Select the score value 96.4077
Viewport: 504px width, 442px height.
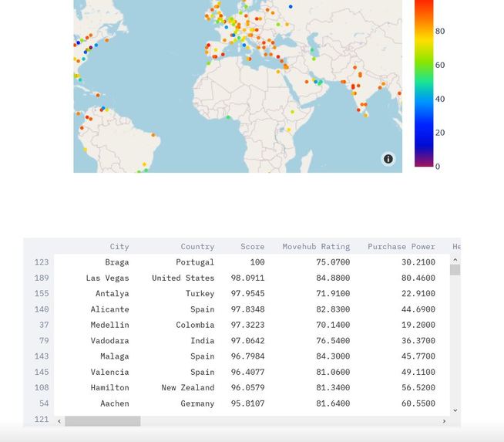[x=247, y=372]
